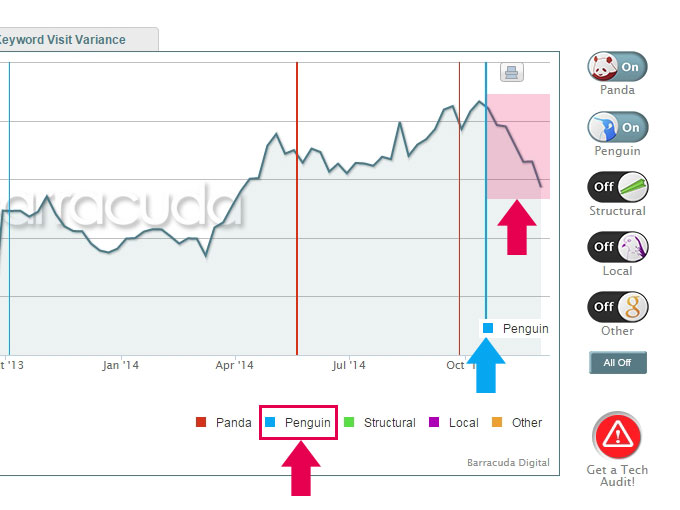Enable the Structural updates switch
680x510 pixels.
(617, 187)
